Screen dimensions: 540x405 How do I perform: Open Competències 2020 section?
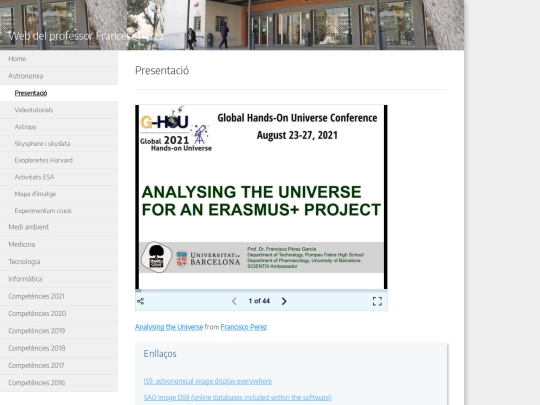pyautogui.click(x=59, y=313)
